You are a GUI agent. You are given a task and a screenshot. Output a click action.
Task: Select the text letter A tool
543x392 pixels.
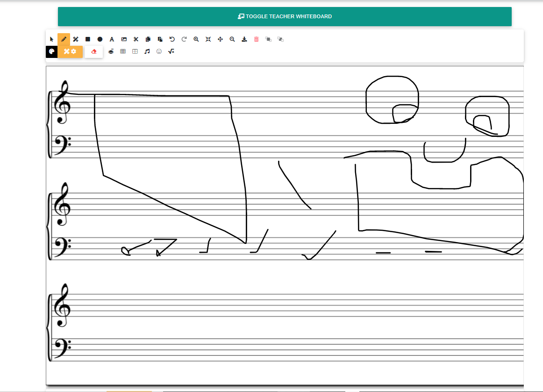click(x=112, y=39)
